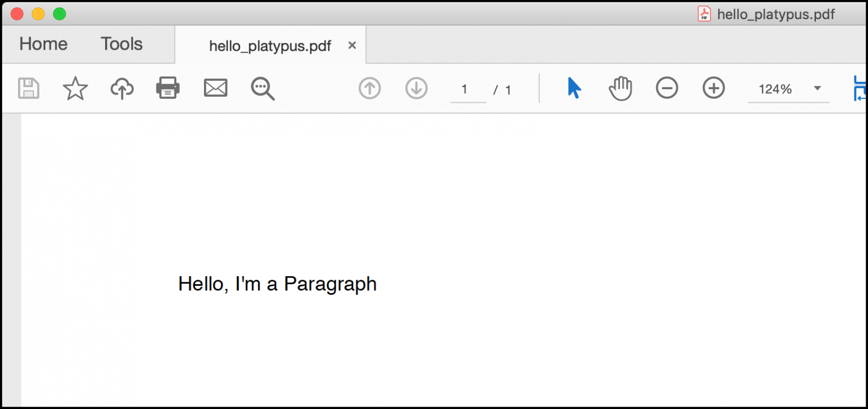Open the 124% zoom level dropdown arrow
The image size is (868, 409).
pos(817,89)
